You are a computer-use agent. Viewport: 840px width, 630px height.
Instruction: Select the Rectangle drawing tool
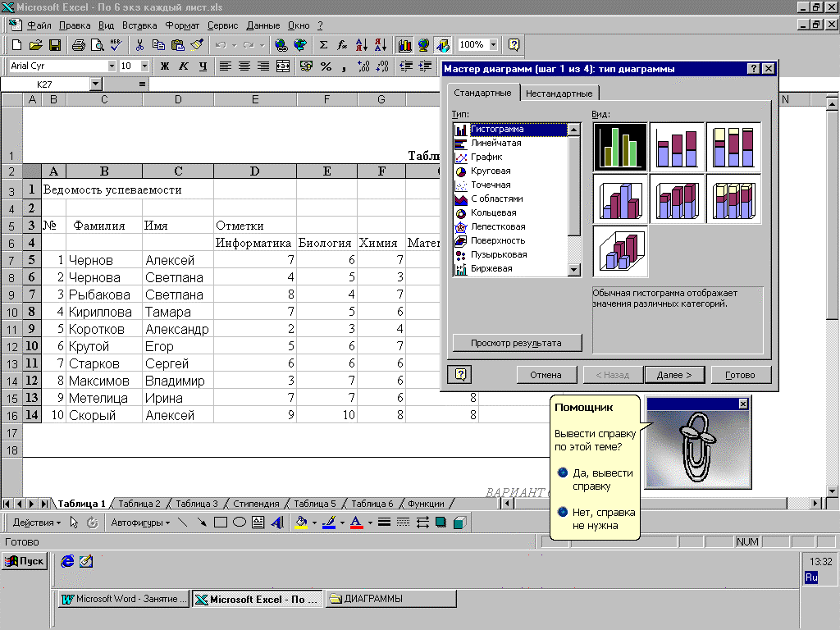(220, 523)
